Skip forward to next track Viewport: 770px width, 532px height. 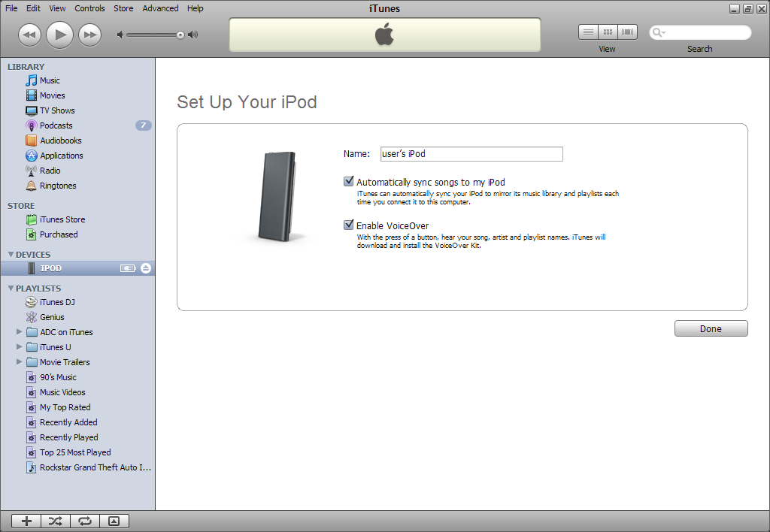click(x=90, y=35)
